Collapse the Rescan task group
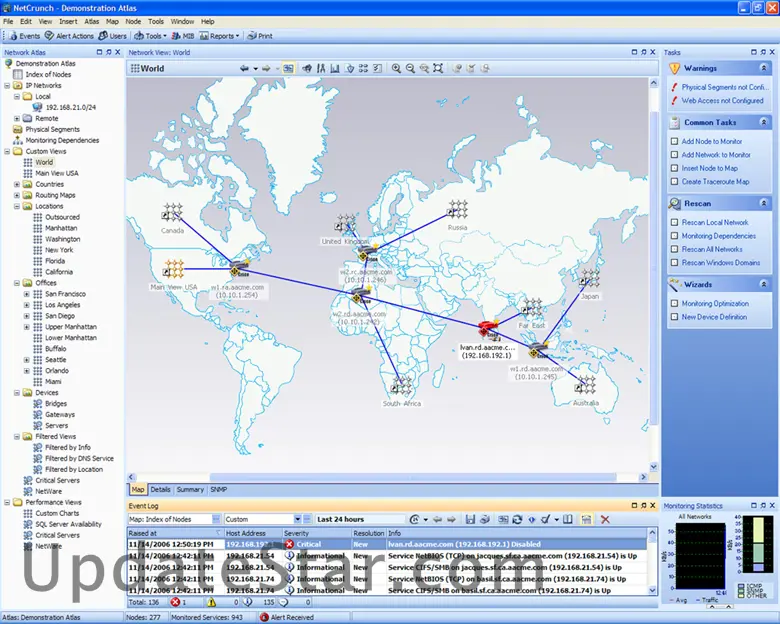The width and height of the screenshot is (780, 624). 764,203
